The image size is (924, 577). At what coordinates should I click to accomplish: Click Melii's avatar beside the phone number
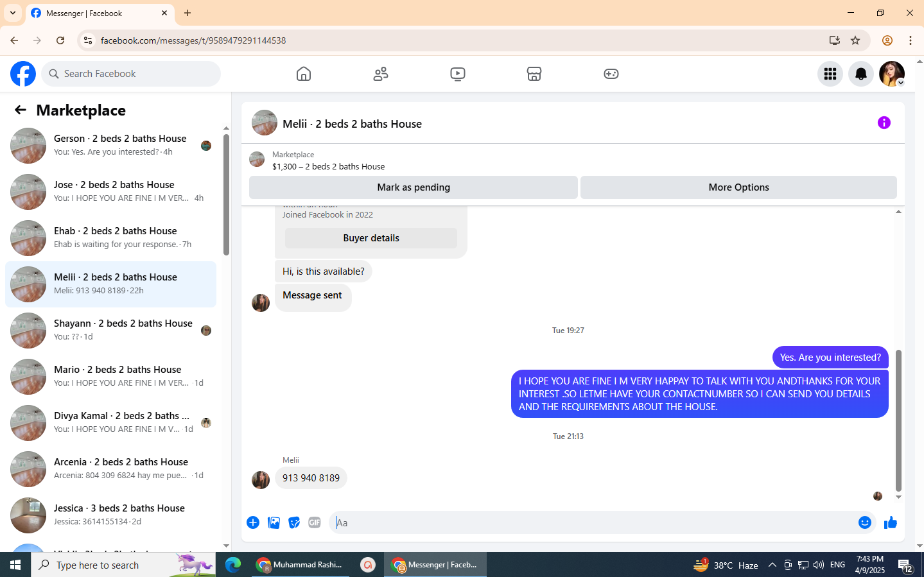click(x=261, y=480)
